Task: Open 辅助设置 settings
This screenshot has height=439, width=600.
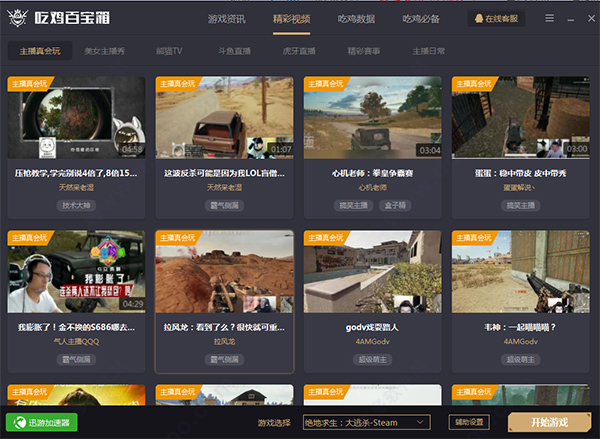Action: coord(469,422)
